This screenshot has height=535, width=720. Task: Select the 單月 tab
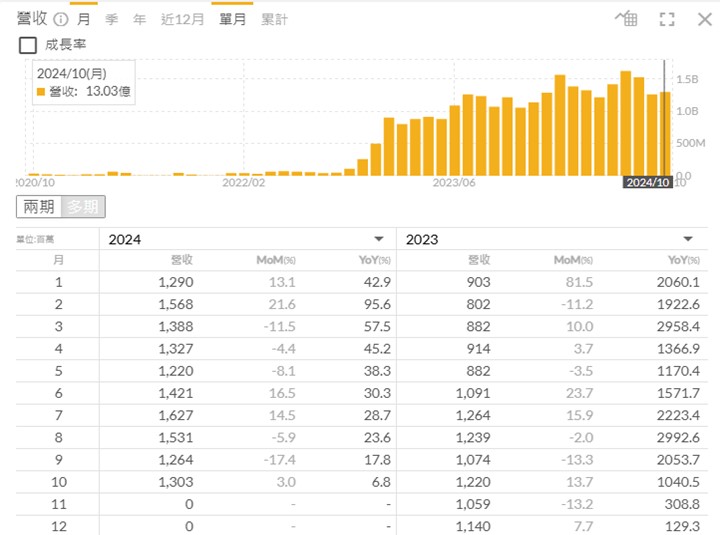232,19
